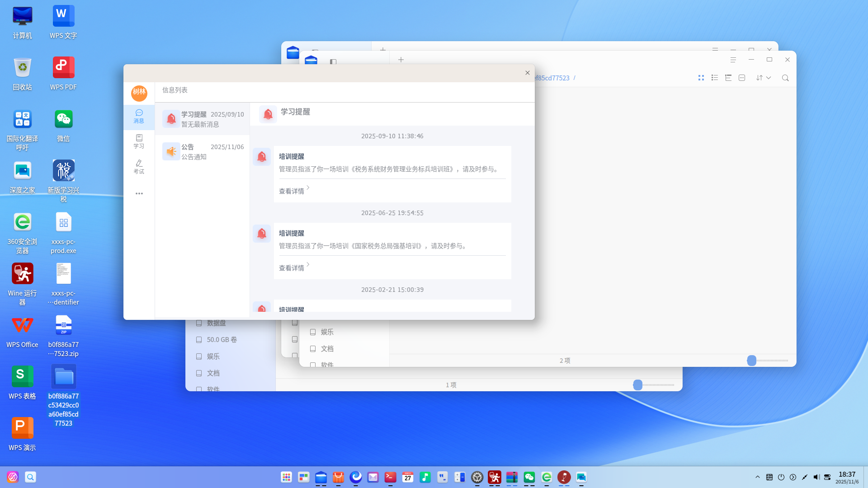The height and width of the screenshot is (488, 868).
Task: Click the power icon in system tray
Action: click(x=781, y=477)
